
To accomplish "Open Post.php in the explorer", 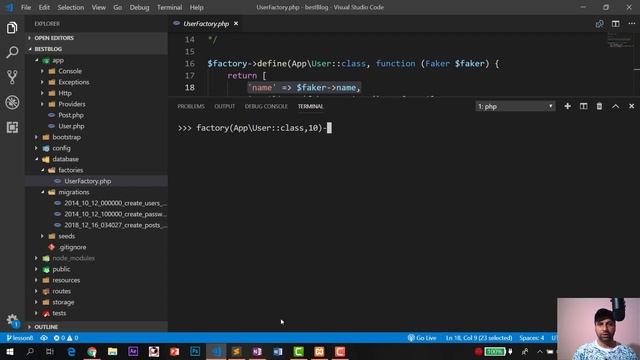I will pyautogui.click(x=70, y=115).
